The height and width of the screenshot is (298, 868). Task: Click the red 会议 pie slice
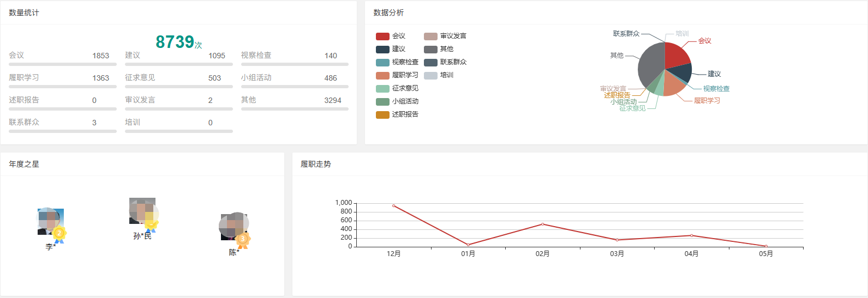(x=677, y=54)
